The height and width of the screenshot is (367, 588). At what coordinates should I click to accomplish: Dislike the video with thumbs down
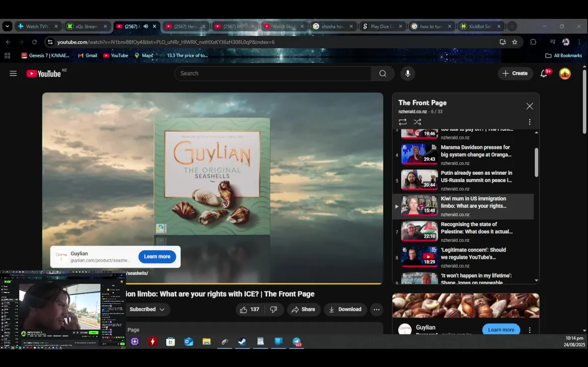tap(274, 309)
